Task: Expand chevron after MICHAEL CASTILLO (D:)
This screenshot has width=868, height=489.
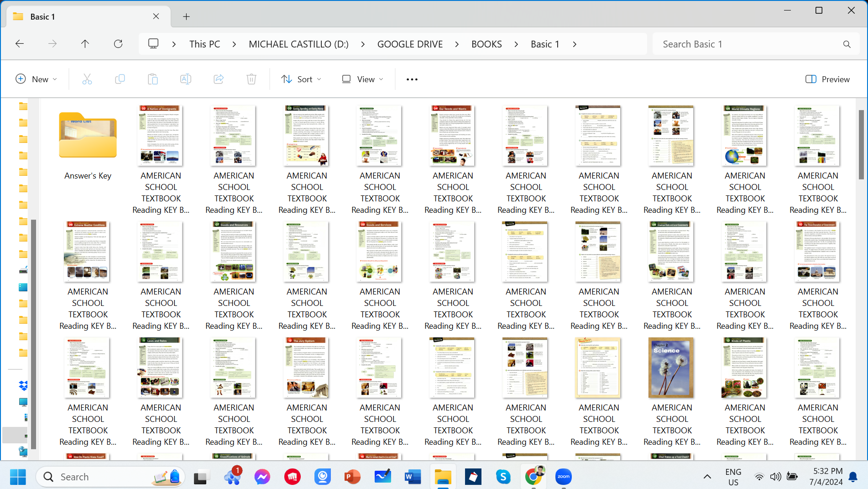Action: [x=363, y=44]
